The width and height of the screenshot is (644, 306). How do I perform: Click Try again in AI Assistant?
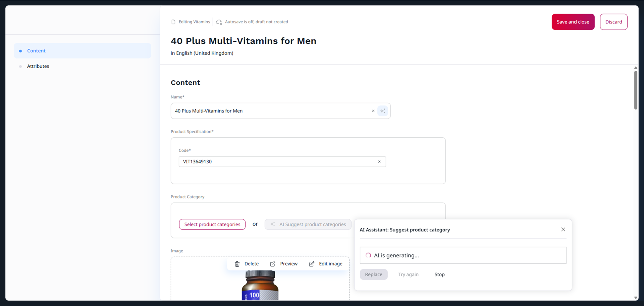click(408, 274)
